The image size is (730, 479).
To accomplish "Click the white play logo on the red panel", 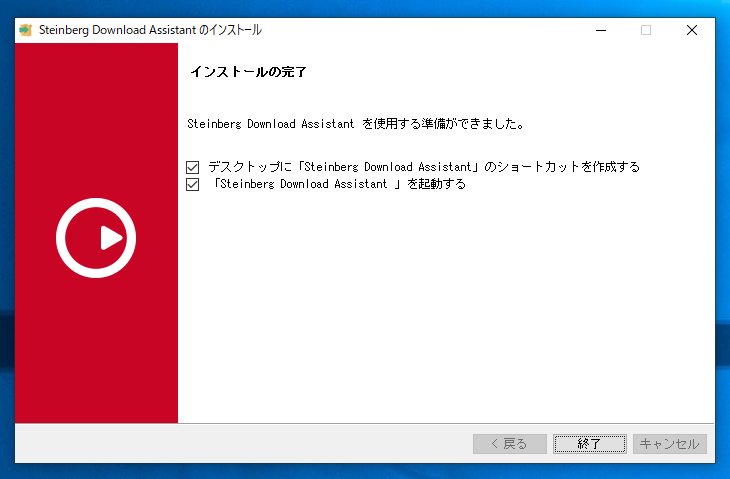I will (96, 238).
